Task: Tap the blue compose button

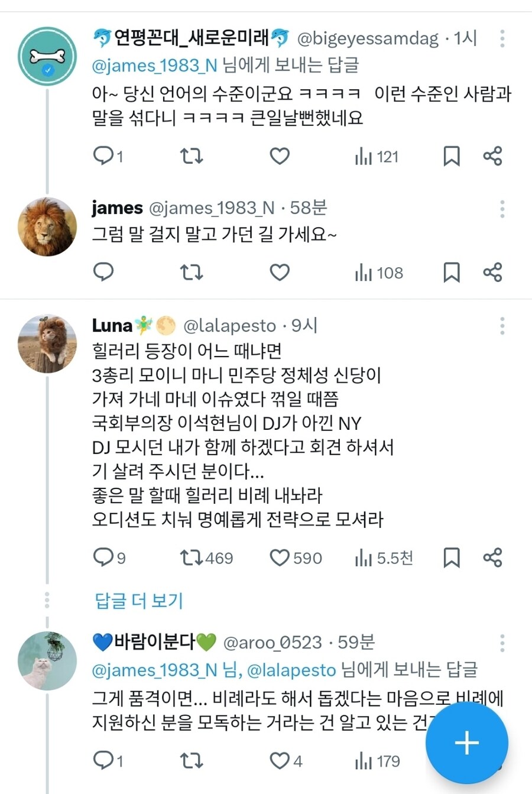Action: [466, 743]
